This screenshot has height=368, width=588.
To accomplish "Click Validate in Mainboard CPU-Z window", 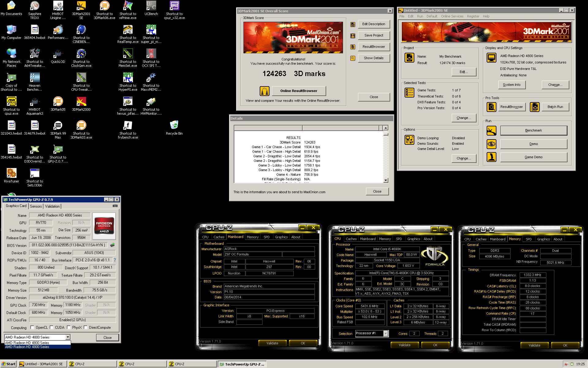I will point(272,343).
